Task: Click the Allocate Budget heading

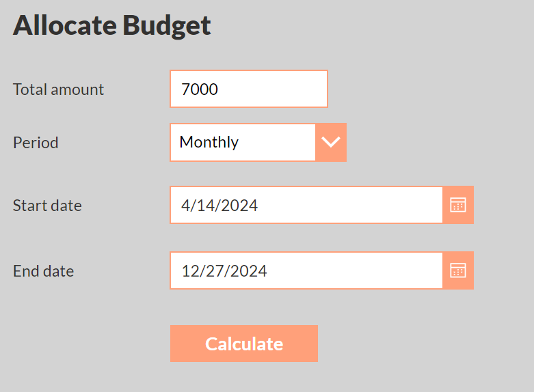Action: point(111,25)
